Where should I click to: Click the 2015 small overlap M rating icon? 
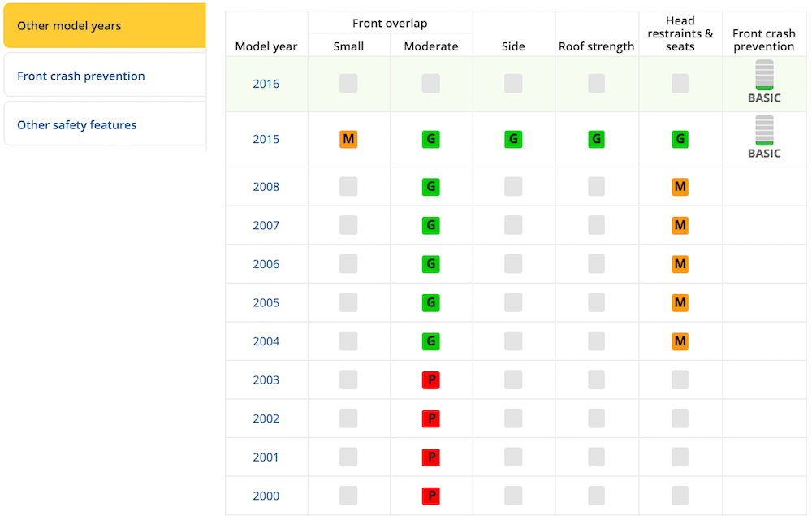tap(348, 139)
